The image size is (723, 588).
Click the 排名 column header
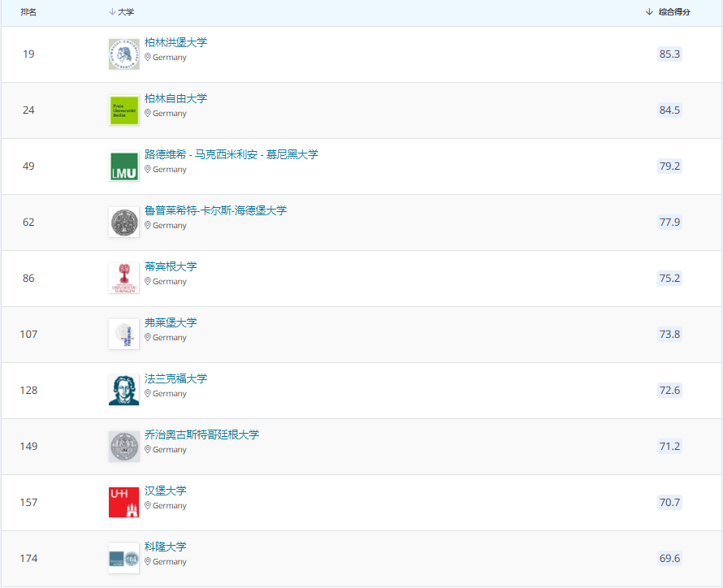click(x=28, y=12)
